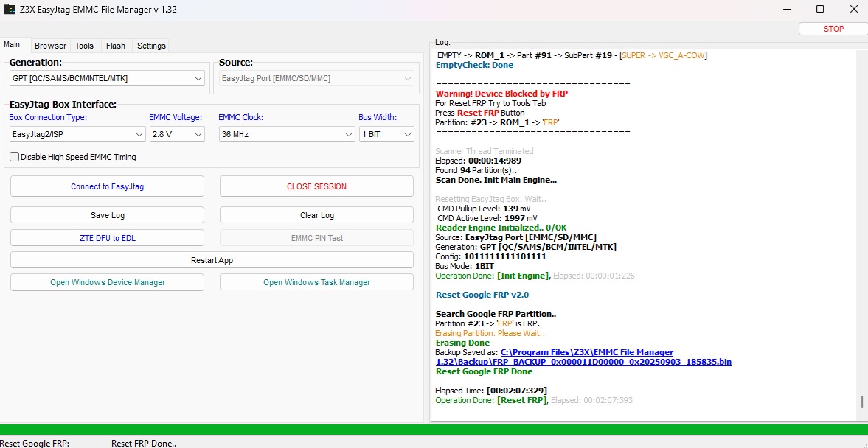Expand the EMMC Clock dropdown
Screen dimensions: 868x448
pyautogui.click(x=287, y=135)
